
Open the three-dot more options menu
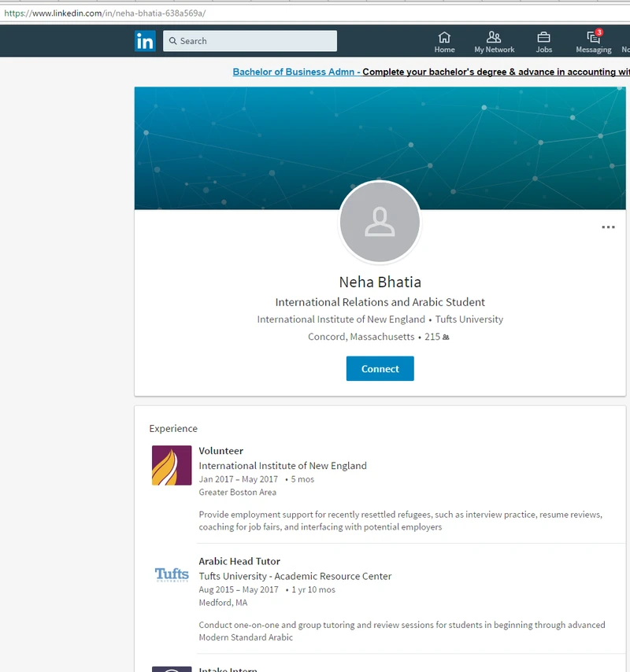coord(608,227)
